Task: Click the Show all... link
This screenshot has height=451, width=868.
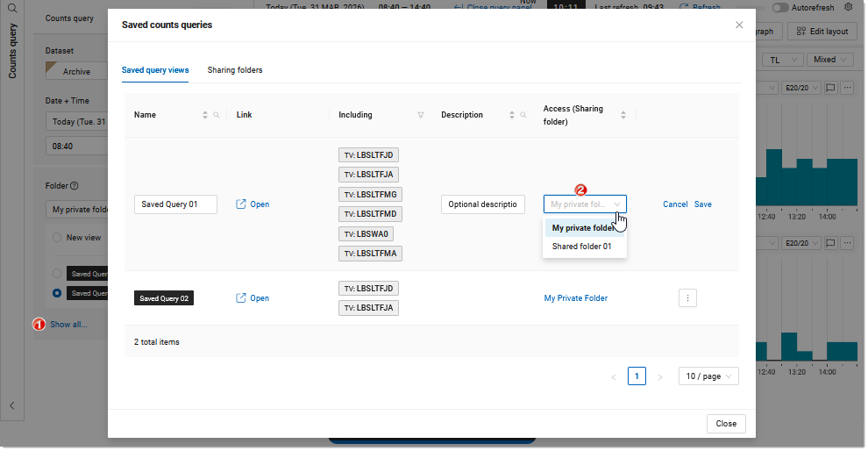Action: click(68, 324)
